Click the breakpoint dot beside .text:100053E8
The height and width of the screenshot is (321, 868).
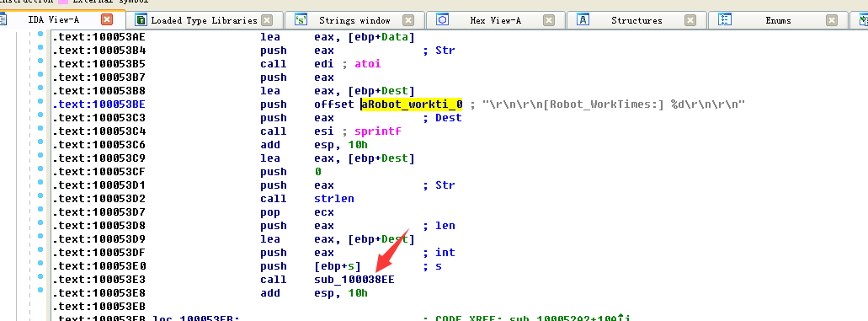click(x=40, y=291)
